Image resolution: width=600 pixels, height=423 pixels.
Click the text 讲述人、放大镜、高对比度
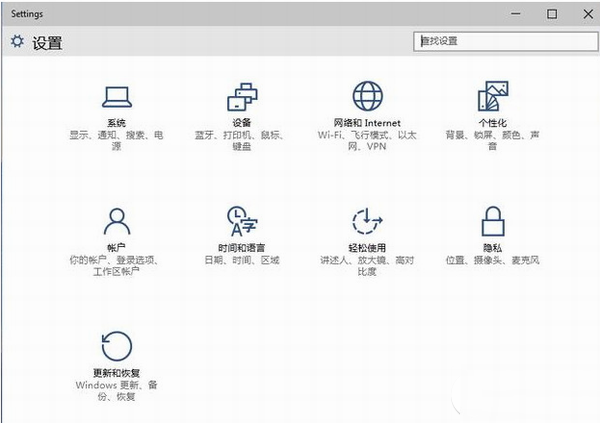tap(367, 266)
